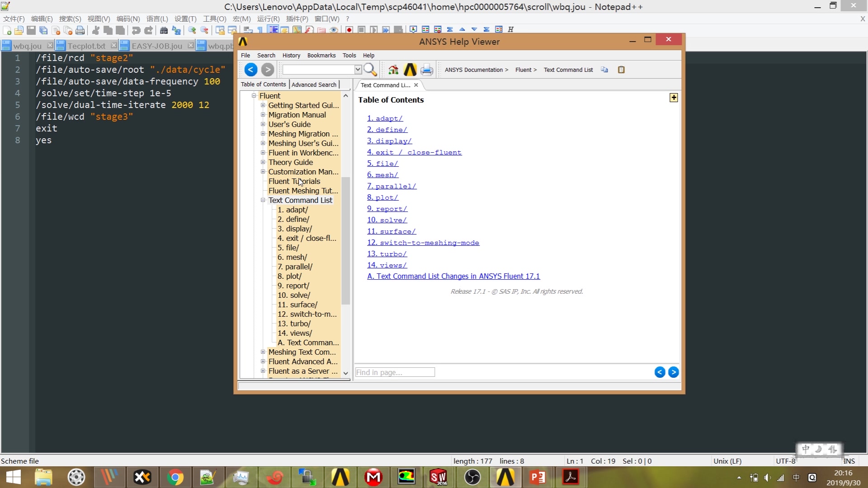
Task: Click the clipboard icon beside the breadcrumb
Action: coord(621,70)
